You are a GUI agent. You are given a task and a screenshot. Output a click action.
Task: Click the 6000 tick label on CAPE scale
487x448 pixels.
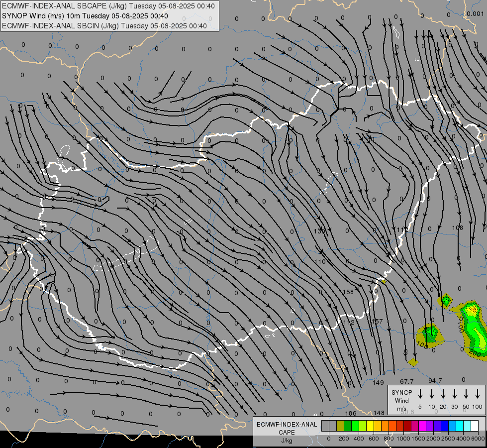pos(478,439)
